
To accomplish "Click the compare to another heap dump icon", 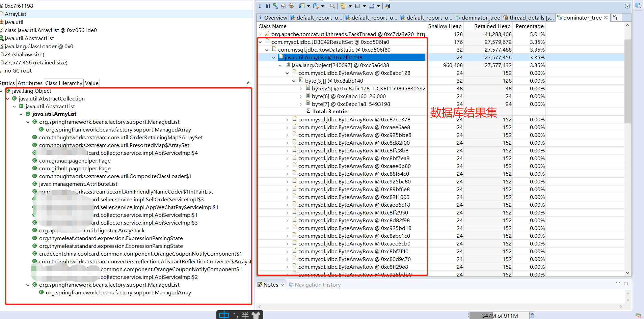I will tap(388, 6).
